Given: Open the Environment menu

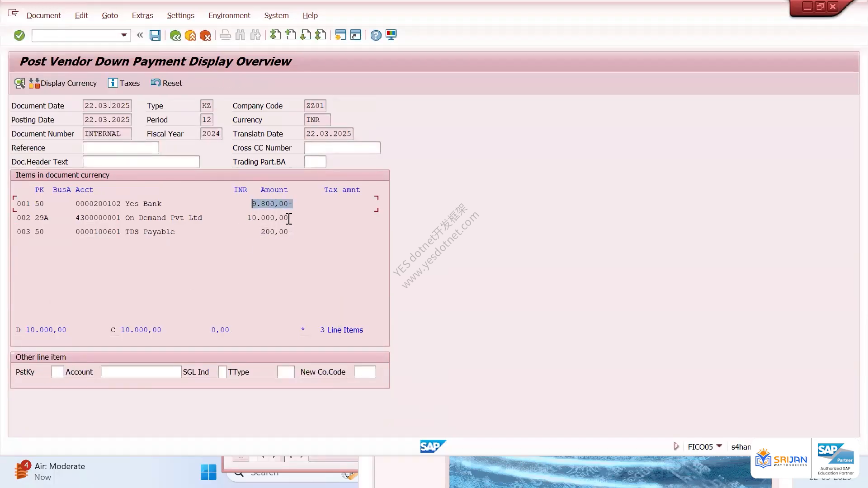Looking at the screenshot, I should click(229, 15).
